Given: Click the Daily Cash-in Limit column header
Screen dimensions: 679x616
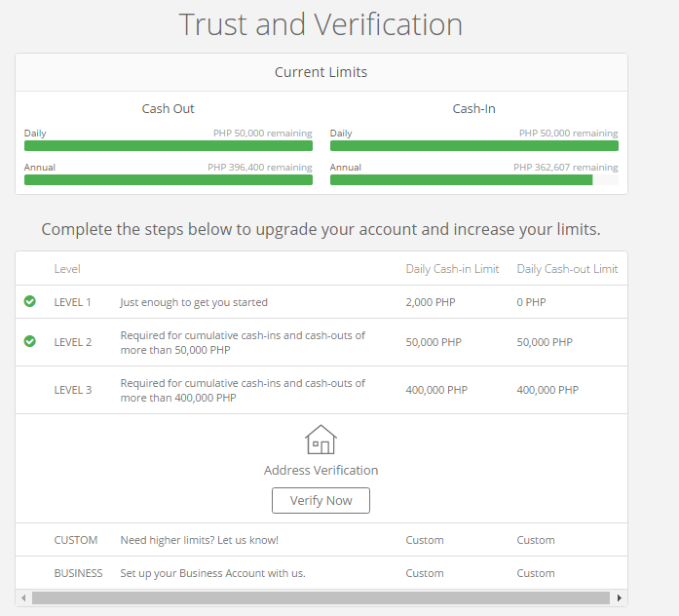Looking at the screenshot, I should (452, 269).
